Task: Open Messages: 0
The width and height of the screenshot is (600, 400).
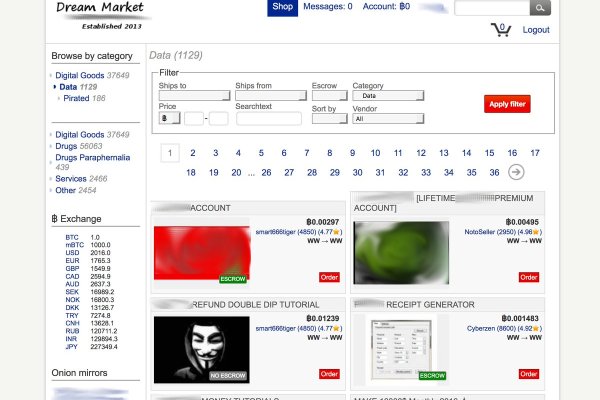Action: [328, 7]
